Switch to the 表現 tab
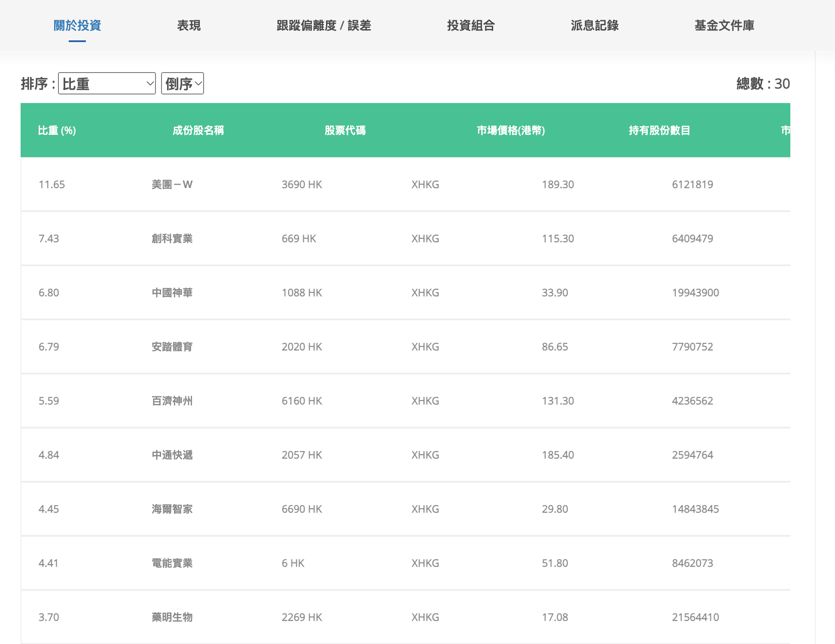 (189, 25)
